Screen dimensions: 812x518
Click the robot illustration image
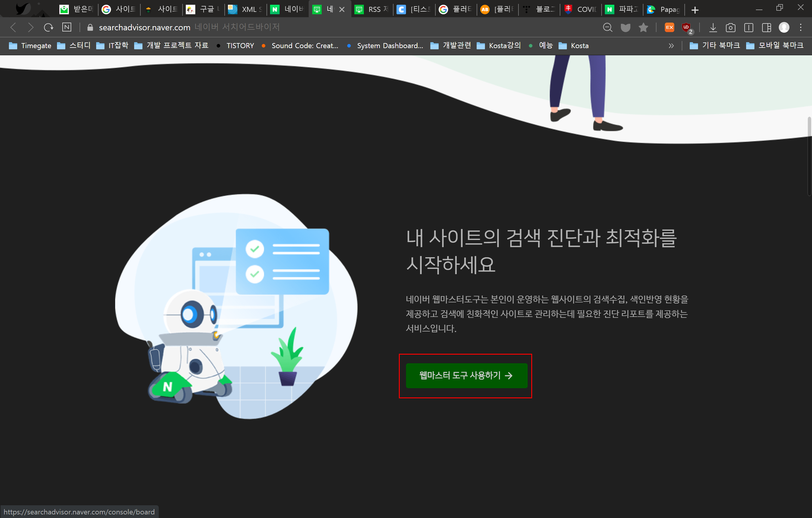(236, 307)
